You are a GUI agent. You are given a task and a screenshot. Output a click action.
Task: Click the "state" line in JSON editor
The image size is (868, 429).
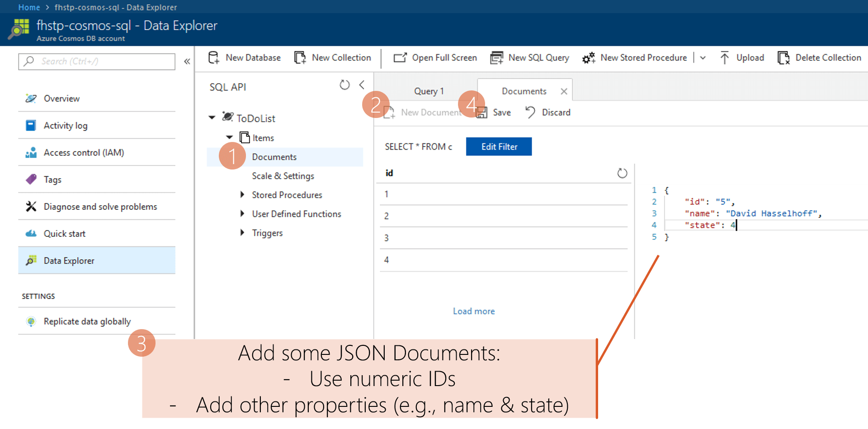pos(710,225)
